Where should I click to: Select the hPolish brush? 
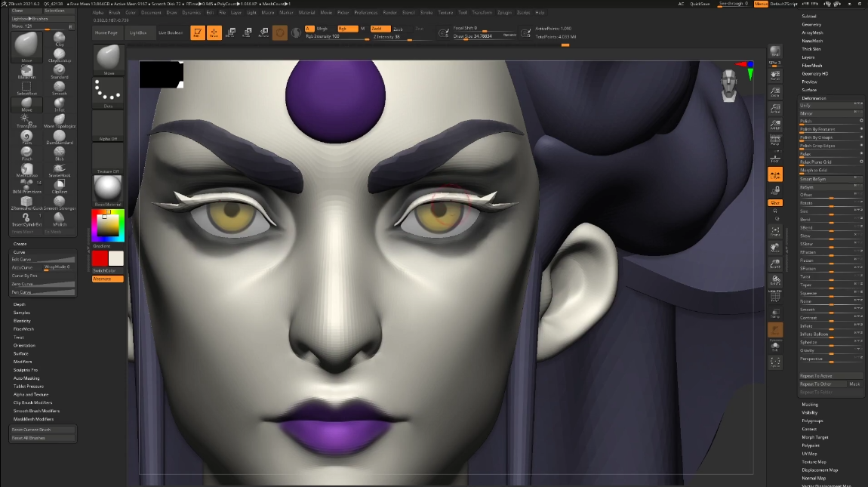coord(59,219)
